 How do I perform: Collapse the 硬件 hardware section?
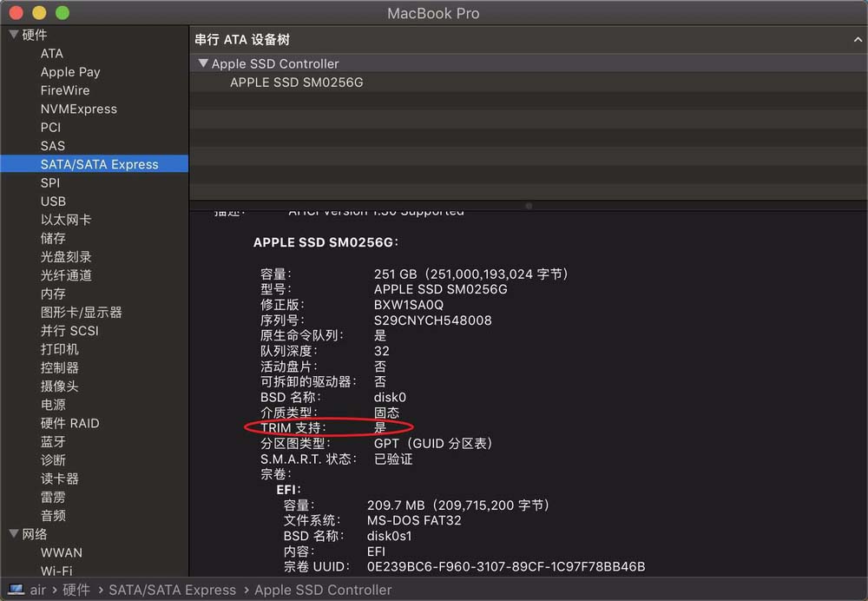(12, 34)
